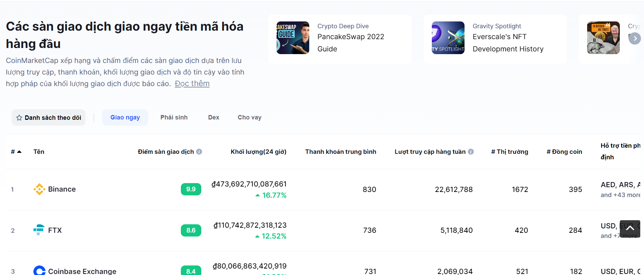Click Binance markets count 1672
644x275 pixels.
pyautogui.click(x=520, y=190)
